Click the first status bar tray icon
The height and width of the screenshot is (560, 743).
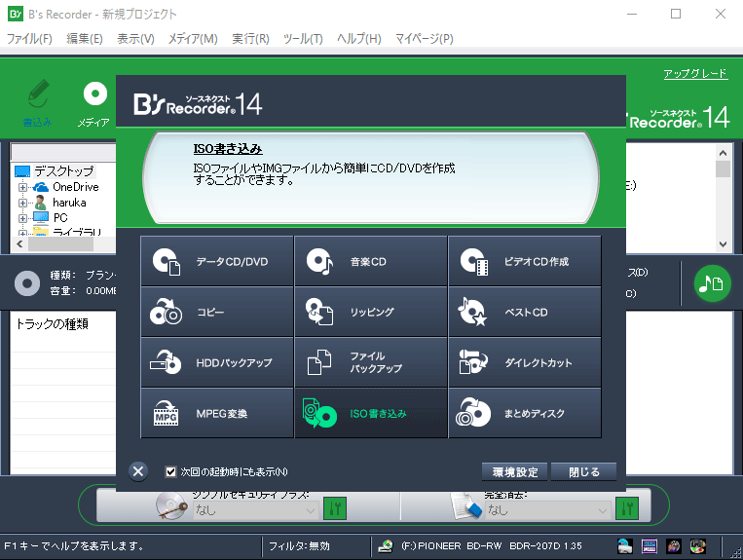[x=625, y=546]
